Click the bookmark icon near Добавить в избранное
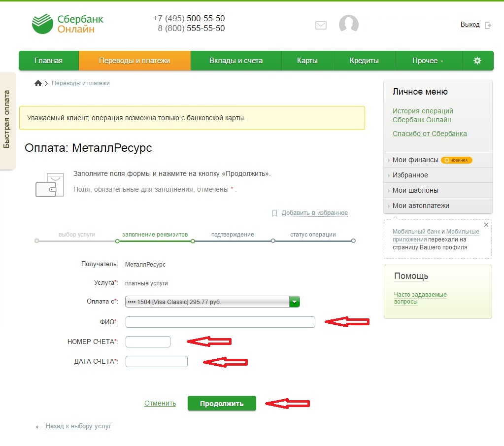 [x=274, y=213]
